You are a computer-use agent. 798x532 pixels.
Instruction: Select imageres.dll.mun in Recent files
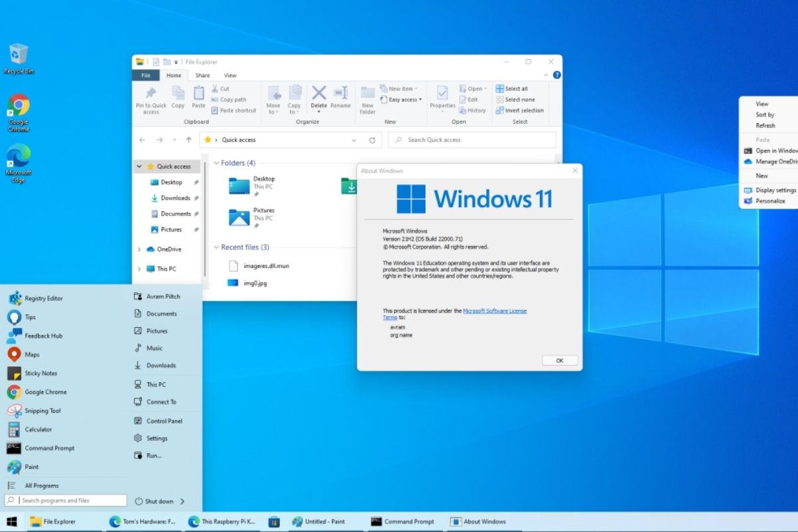tap(258, 266)
